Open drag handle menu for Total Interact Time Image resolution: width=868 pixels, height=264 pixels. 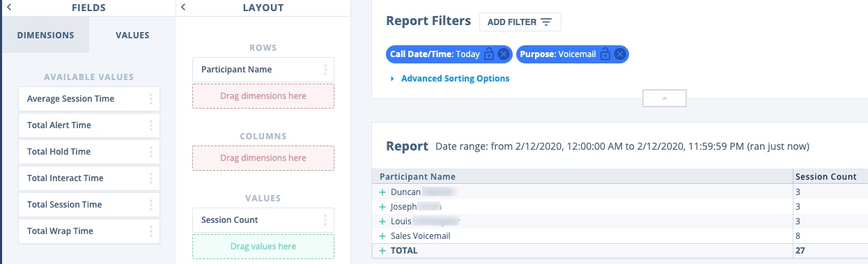coord(151,178)
